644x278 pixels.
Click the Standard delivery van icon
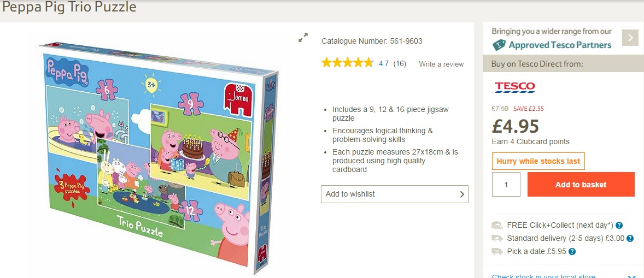pyautogui.click(x=497, y=238)
